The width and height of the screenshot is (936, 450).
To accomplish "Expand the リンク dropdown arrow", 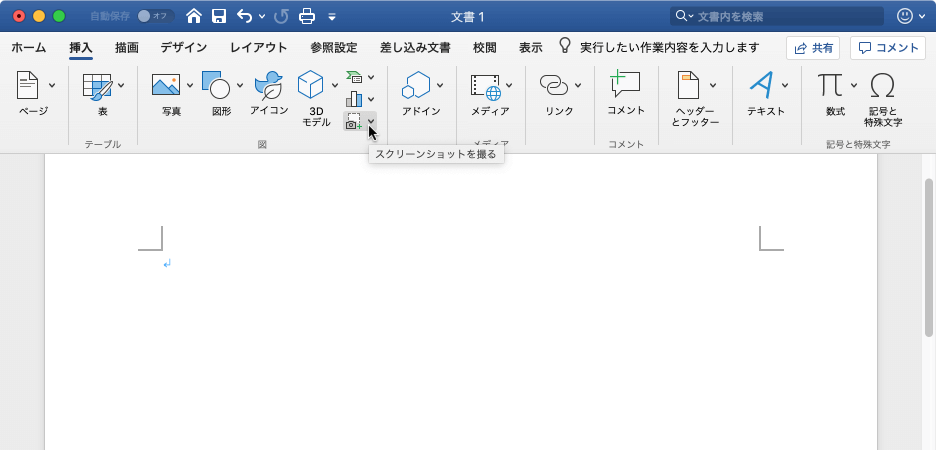I will 578,85.
